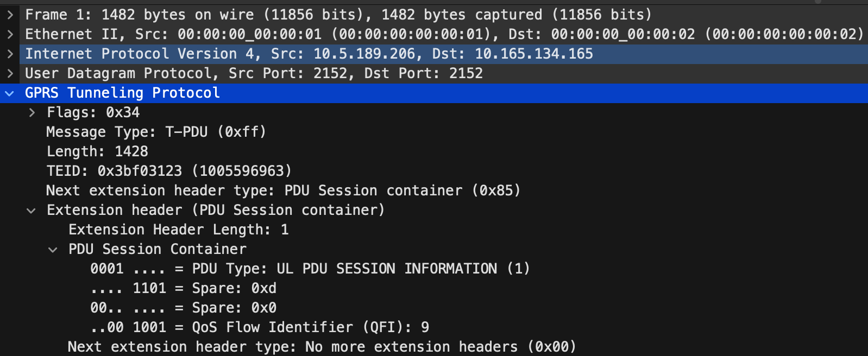Expand Internet Protocol Version 4 details

point(10,54)
